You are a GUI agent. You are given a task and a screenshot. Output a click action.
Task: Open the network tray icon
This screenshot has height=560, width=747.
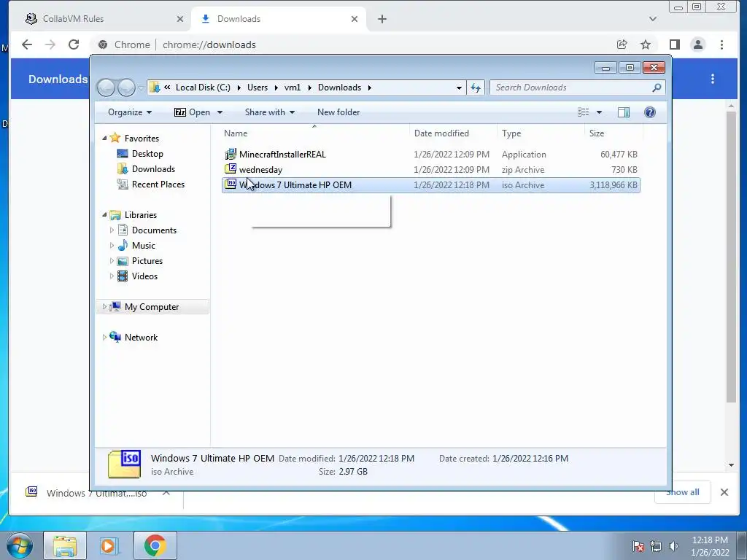[x=656, y=546]
